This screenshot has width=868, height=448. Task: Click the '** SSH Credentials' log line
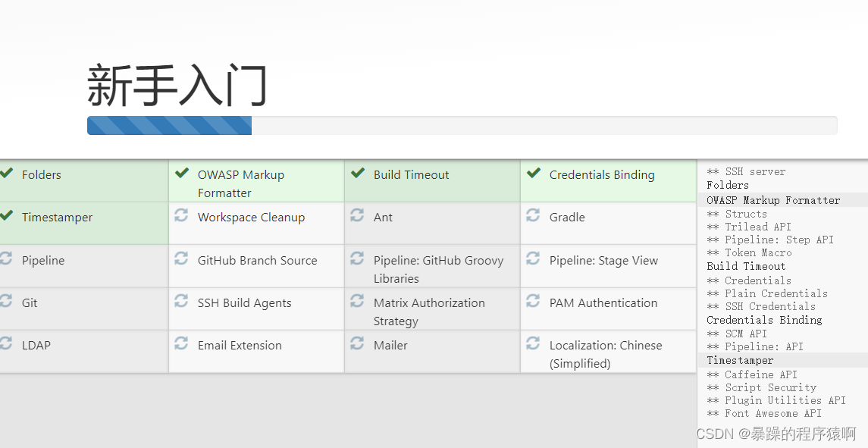pos(761,306)
